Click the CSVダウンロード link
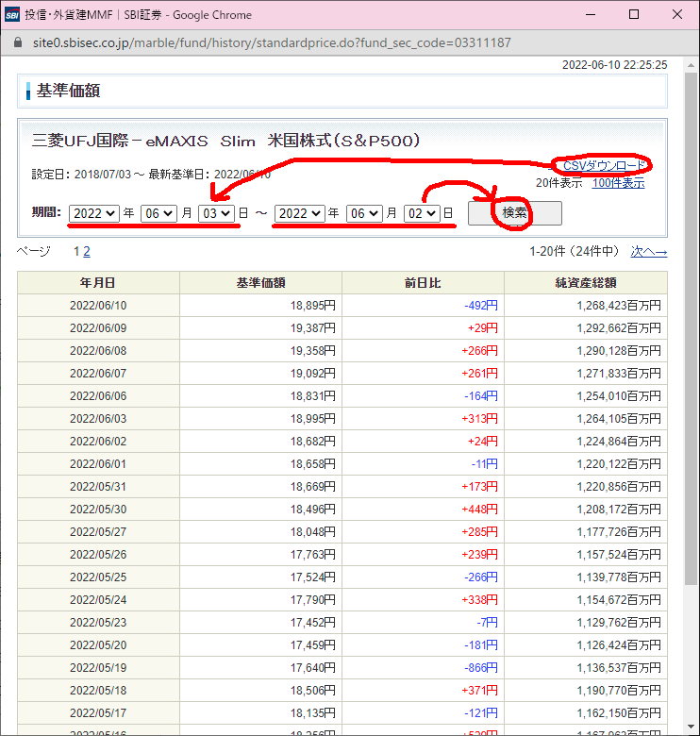 tap(605, 165)
